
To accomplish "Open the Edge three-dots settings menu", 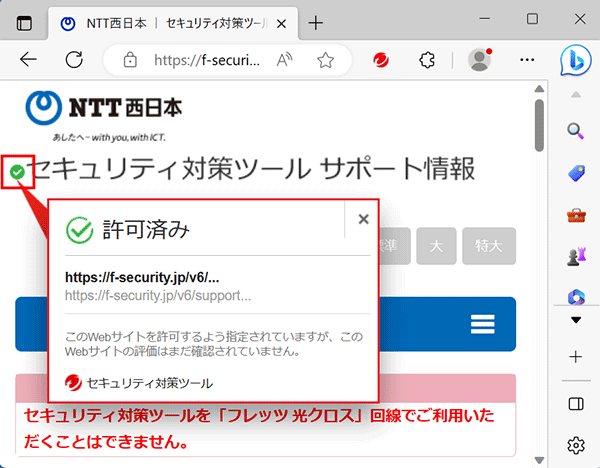I will coord(528,60).
